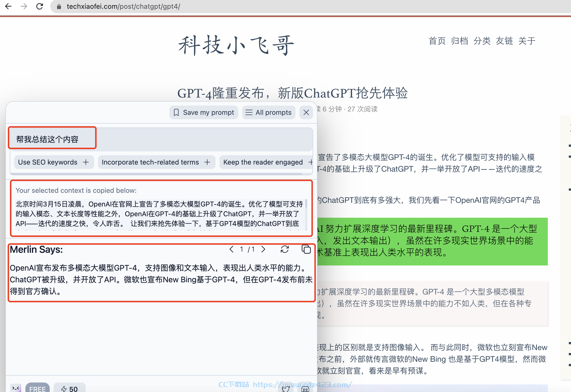Click the horizontal scrollbar under prompt suggestions
Image resolution: width=571 pixels, height=392 pixels.
coord(156,174)
